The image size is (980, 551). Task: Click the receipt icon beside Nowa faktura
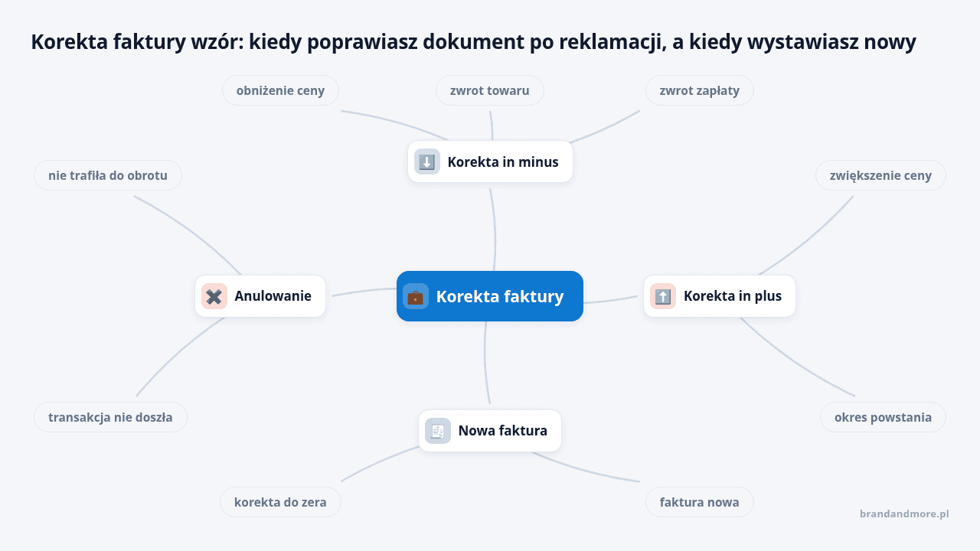(x=438, y=431)
